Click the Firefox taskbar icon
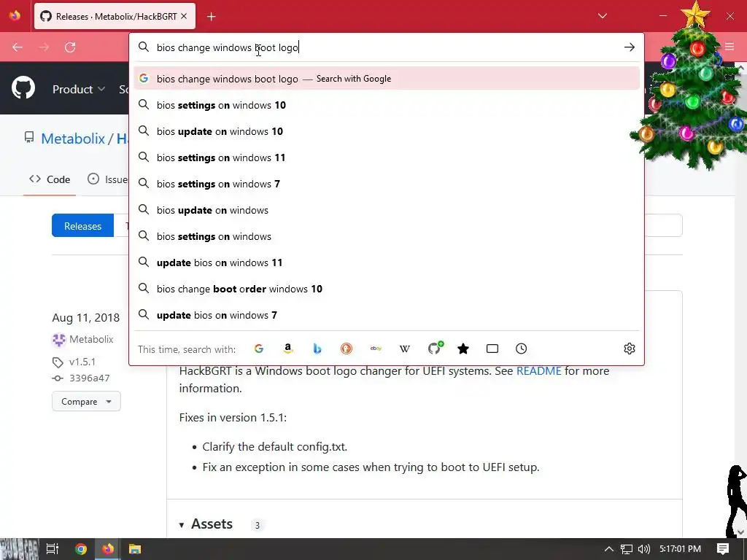The image size is (747, 560). tap(108, 549)
